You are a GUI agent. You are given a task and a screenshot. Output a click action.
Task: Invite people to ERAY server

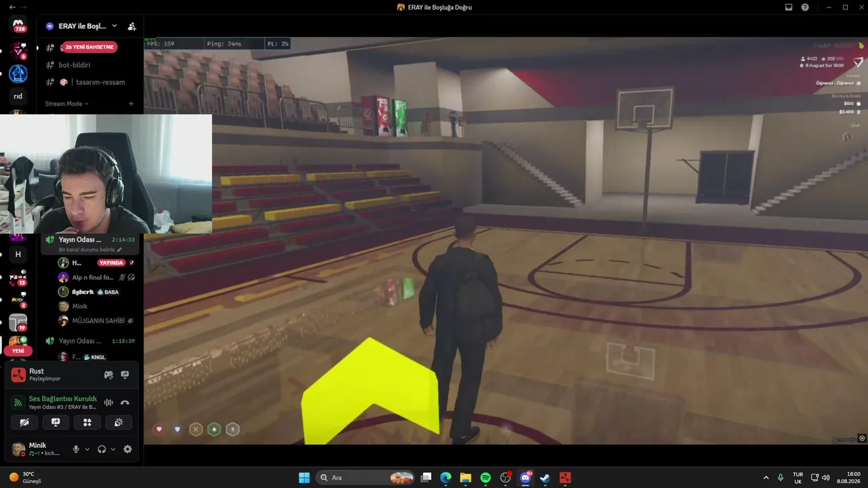coord(132,26)
